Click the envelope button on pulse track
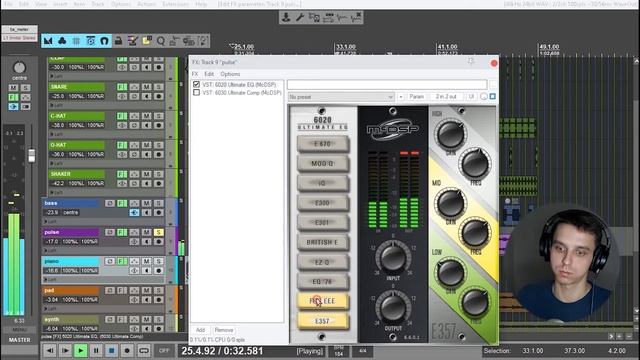The height and width of the screenshot is (360, 640). (x=134, y=232)
